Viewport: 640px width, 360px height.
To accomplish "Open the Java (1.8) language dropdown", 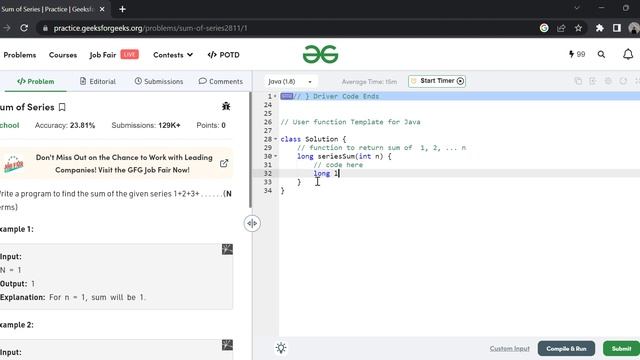I will 291,81.
